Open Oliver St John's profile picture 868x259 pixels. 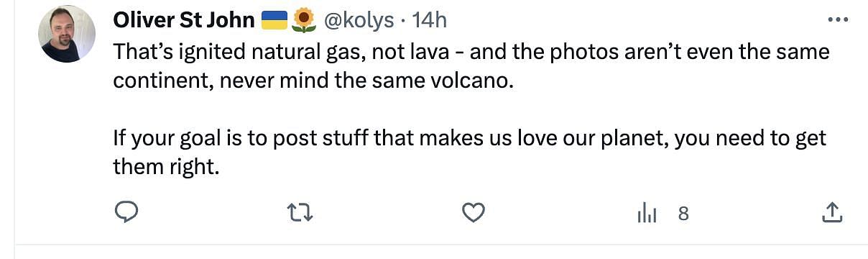(x=67, y=34)
